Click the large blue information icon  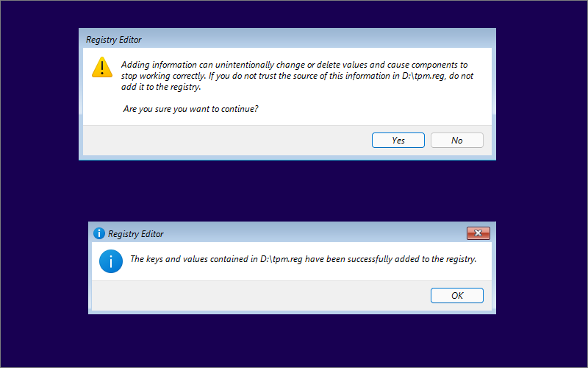click(x=111, y=261)
